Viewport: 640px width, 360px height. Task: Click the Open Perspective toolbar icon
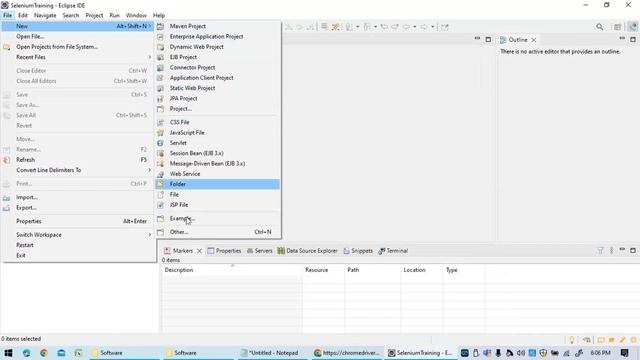click(x=618, y=27)
